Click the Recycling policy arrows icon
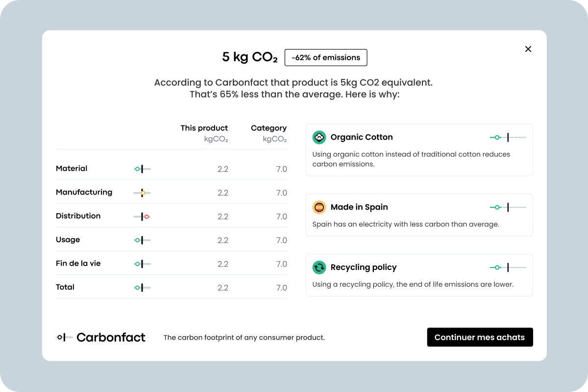Viewport: 588px width, 392px height. pos(319,268)
